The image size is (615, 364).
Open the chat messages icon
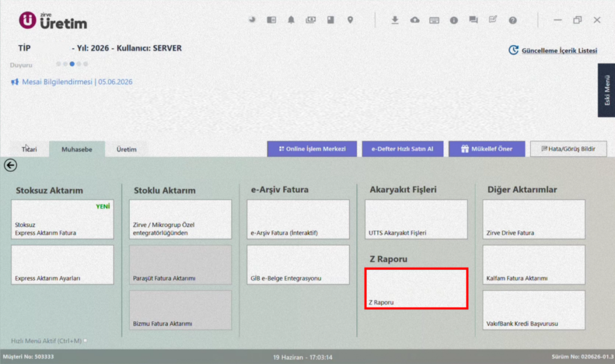[x=473, y=20]
